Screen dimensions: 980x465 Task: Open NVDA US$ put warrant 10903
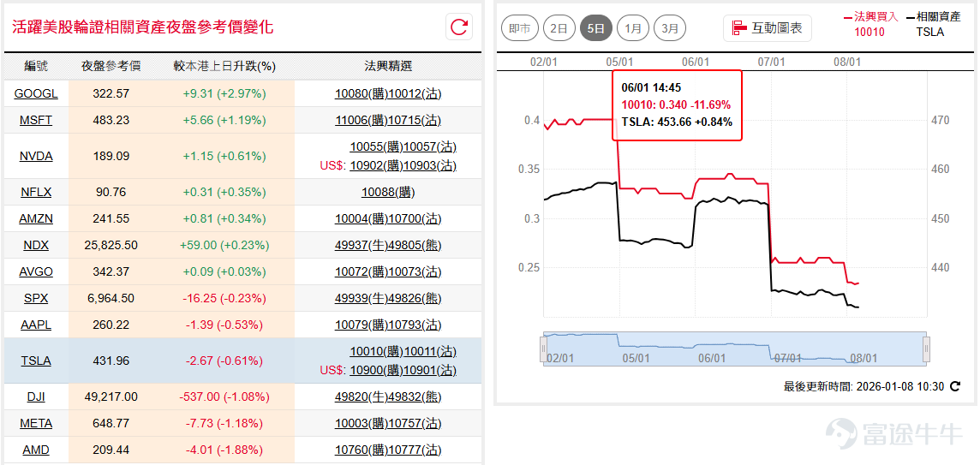pos(430,165)
